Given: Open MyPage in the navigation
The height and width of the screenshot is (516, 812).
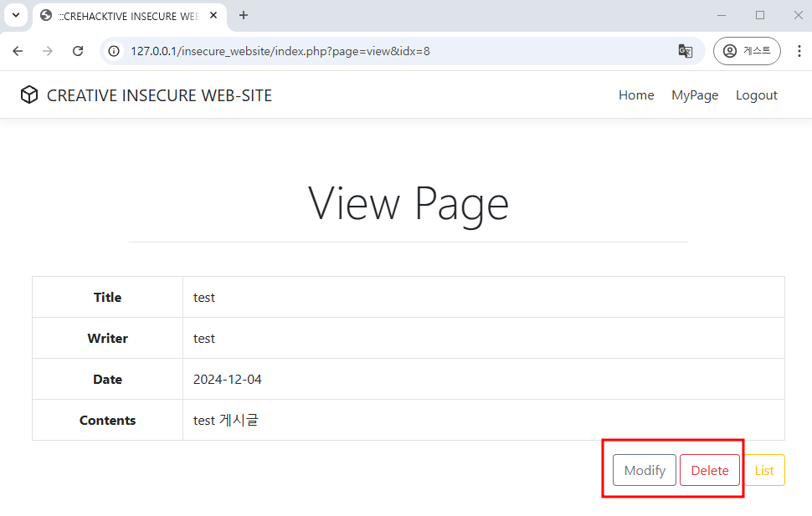Looking at the screenshot, I should tap(695, 95).
